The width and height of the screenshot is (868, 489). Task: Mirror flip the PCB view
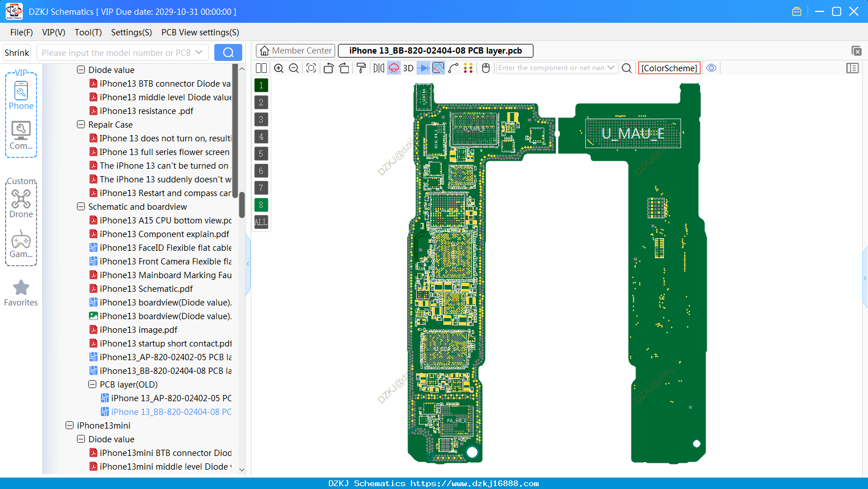click(379, 68)
